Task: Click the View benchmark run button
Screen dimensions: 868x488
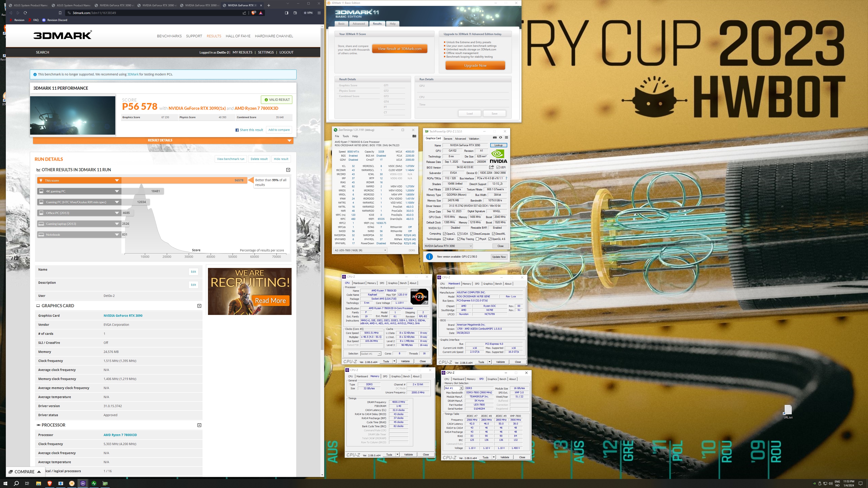Action: pyautogui.click(x=231, y=159)
